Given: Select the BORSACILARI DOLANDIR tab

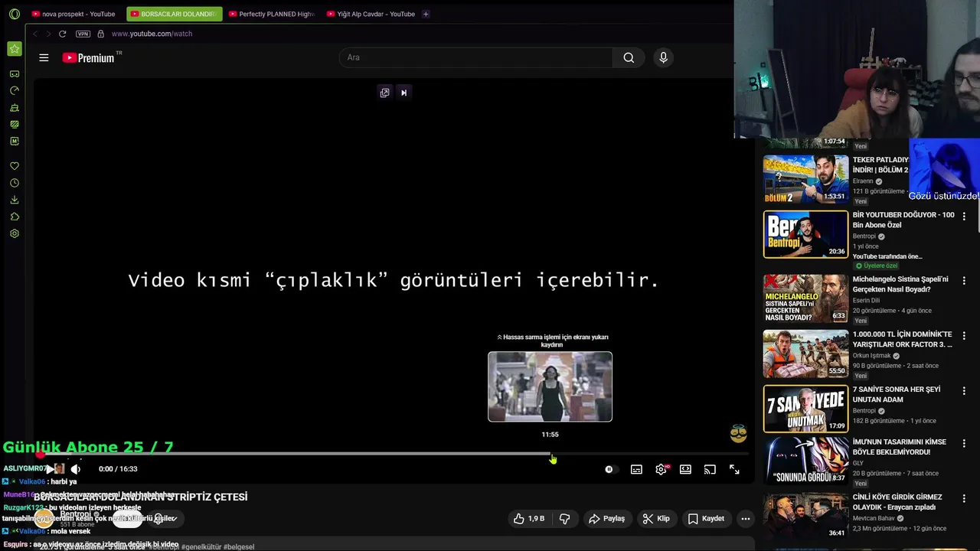Looking at the screenshot, I should pos(174,14).
